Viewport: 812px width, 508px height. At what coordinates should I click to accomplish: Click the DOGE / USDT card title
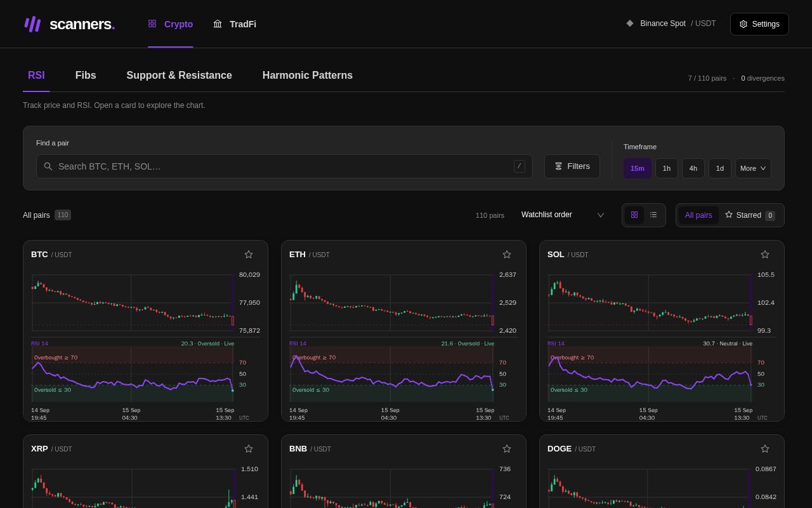pyautogui.click(x=572, y=449)
